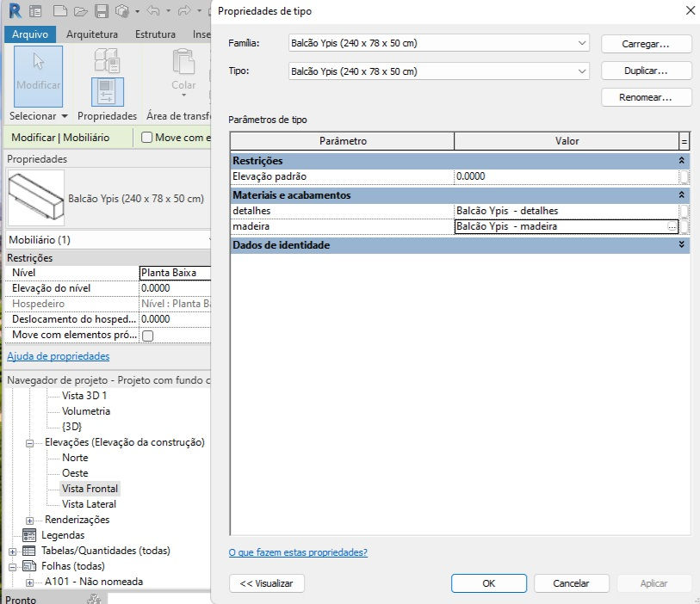Viewport: 700px width, 604px height.
Task: Open file via the folder icon
Action: [81, 11]
